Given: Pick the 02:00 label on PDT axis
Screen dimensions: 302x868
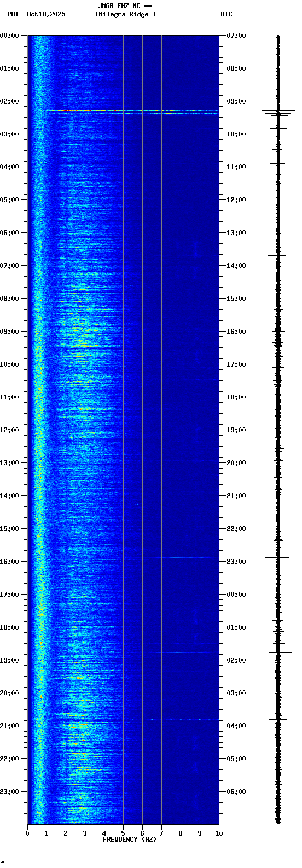Looking at the screenshot, I should (9, 101).
